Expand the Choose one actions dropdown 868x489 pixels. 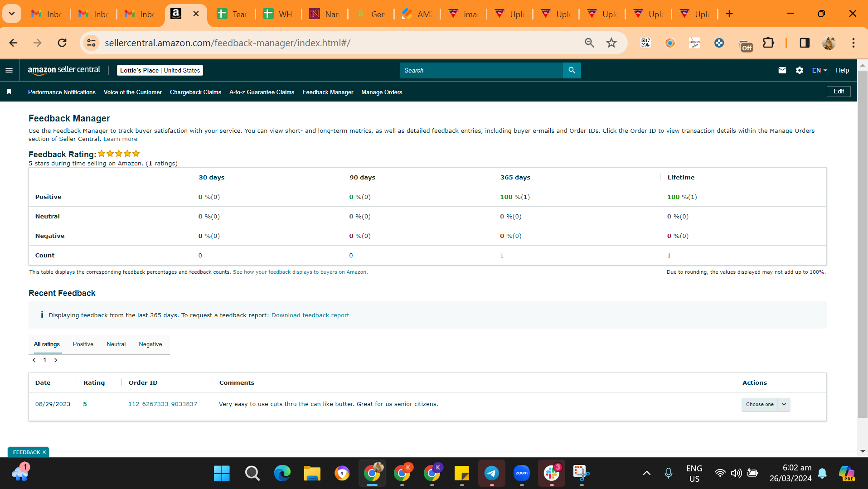point(766,404)
